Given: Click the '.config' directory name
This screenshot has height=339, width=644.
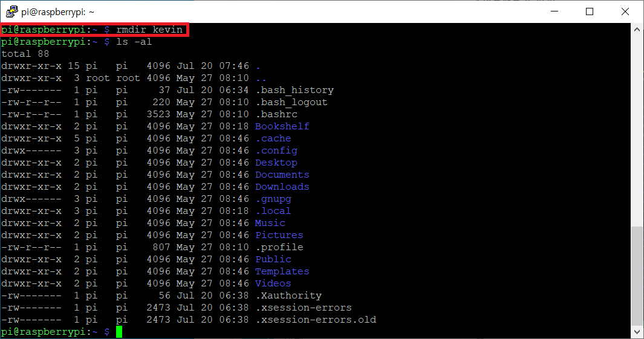Looking at the screenshot, I should tap(276, 150).
